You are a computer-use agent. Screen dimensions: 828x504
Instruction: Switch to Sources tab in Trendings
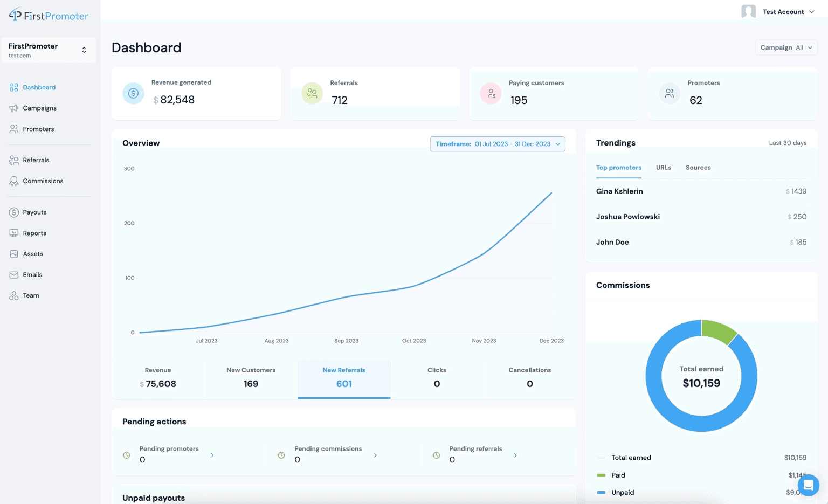(698, 168)
